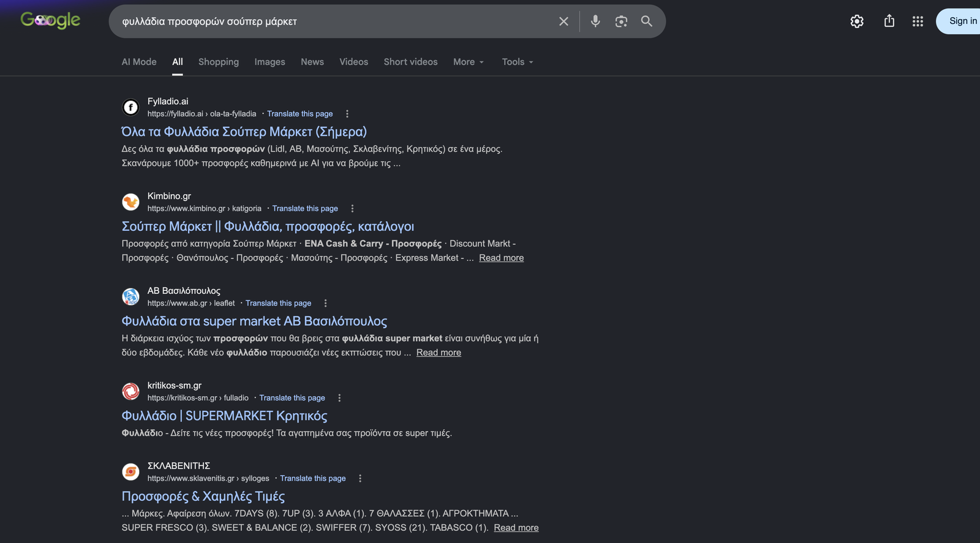
Task: Click the Sign in button
Action: (x=959, y=21)
